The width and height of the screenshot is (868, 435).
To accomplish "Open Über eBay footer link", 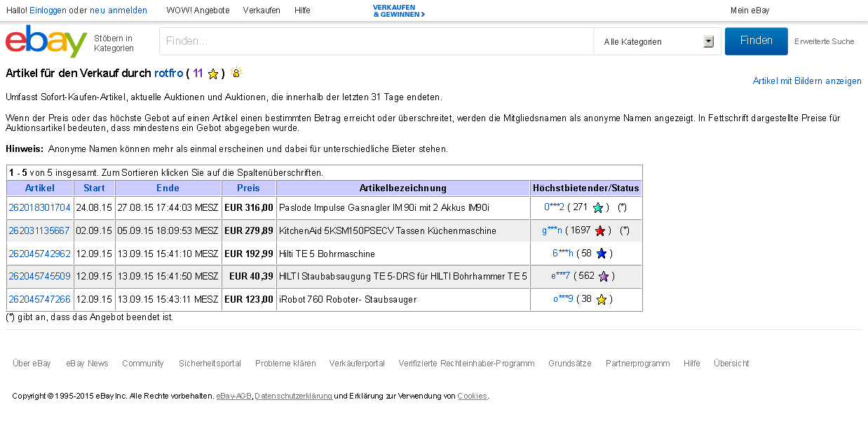I will (32, 364).
